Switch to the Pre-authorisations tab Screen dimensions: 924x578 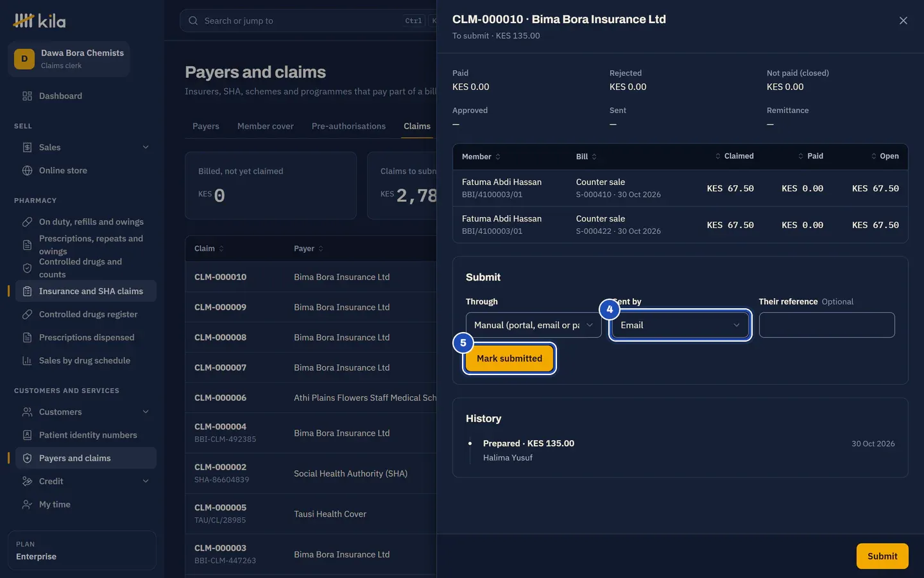click(348, 127)
